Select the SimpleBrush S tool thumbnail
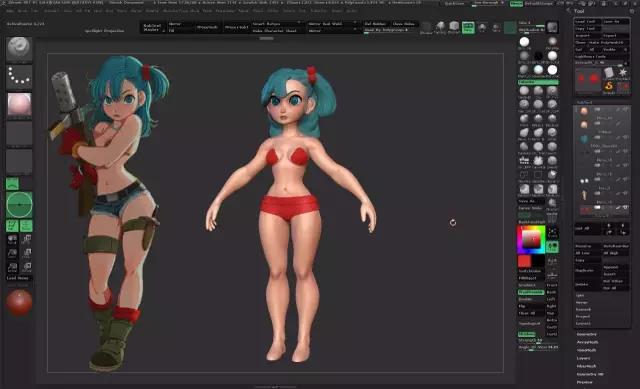 point(609,87)
